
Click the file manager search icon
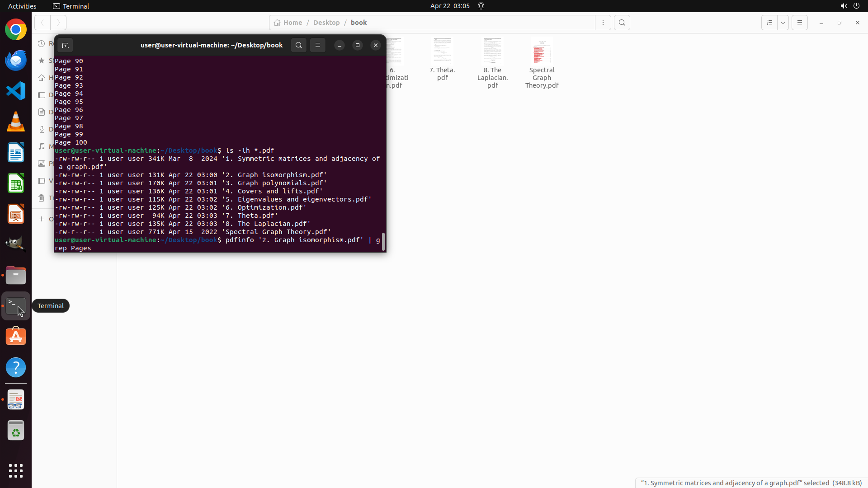pos(622,23)
